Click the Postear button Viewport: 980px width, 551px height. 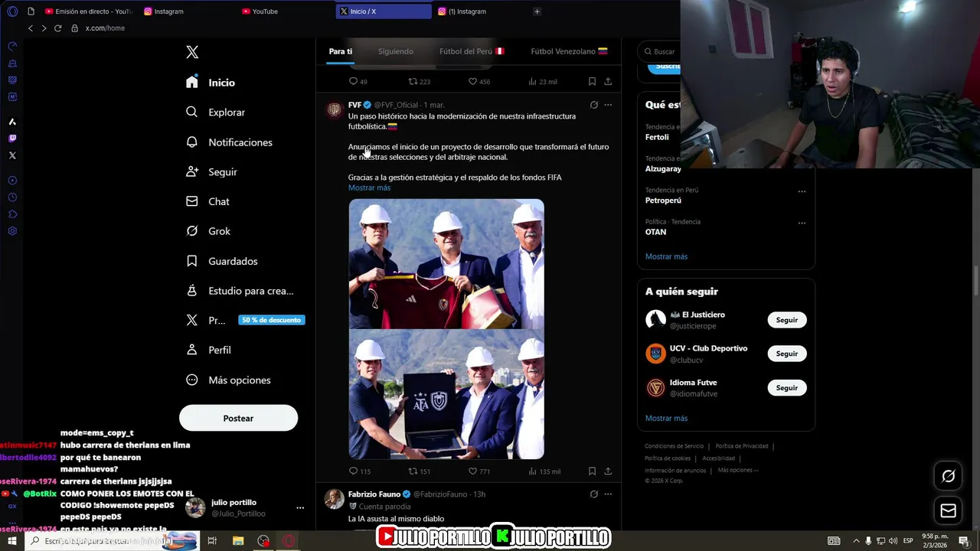pyautogui.click(x=238, y=418)
